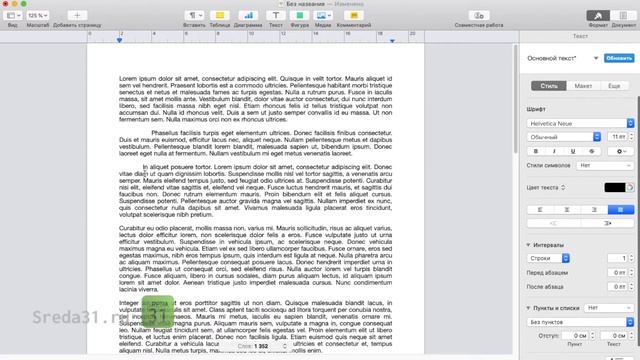Click the Add Page (Добавить страницу) button
The height and width of the screenshot is (360, 640).
(77, 16)
